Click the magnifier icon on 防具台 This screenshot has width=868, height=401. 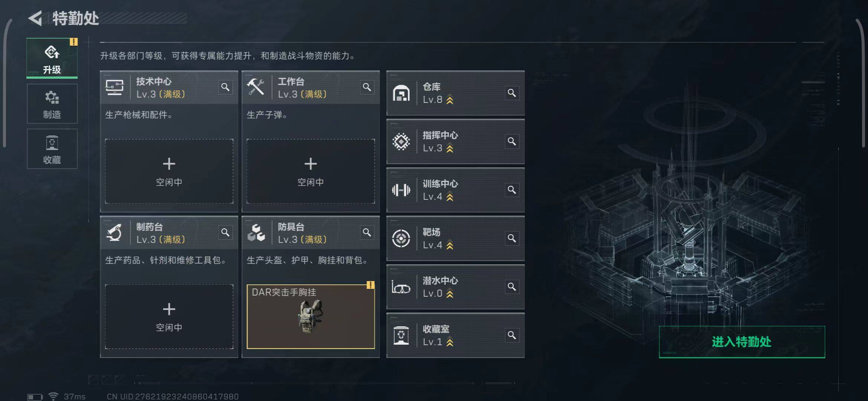point(367,232)
